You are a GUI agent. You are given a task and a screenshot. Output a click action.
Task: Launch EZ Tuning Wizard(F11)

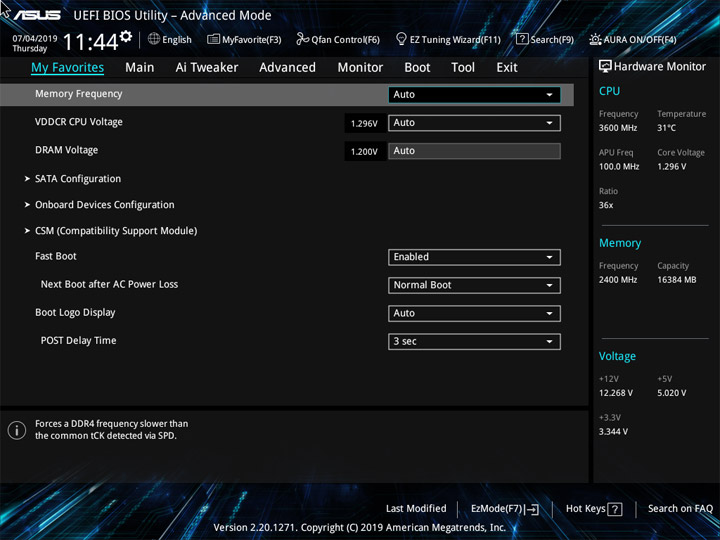[455, 39]
